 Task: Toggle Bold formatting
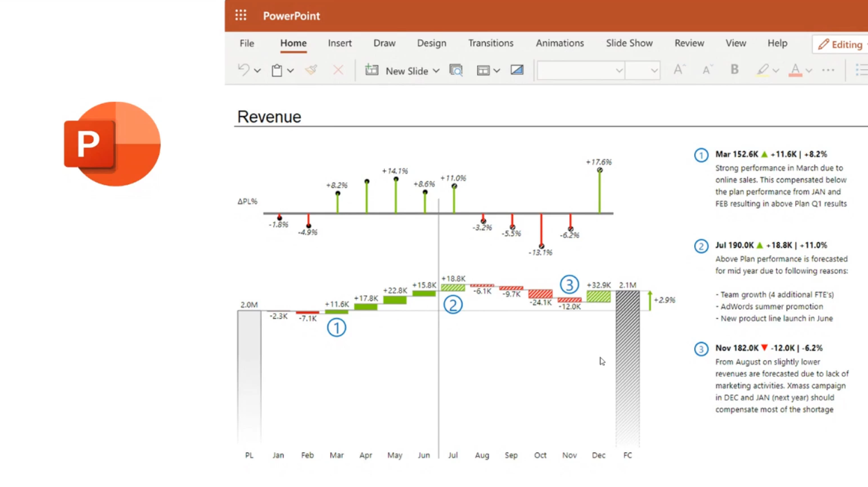tap(733, 70)
